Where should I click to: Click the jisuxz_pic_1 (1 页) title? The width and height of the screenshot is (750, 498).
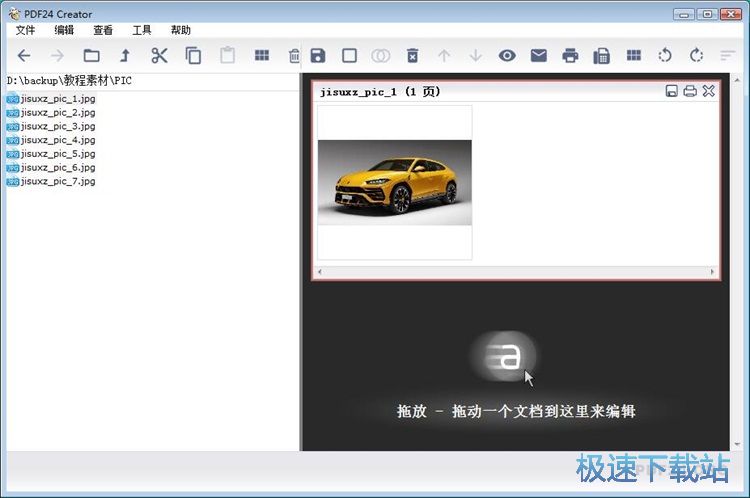point(380,91)
